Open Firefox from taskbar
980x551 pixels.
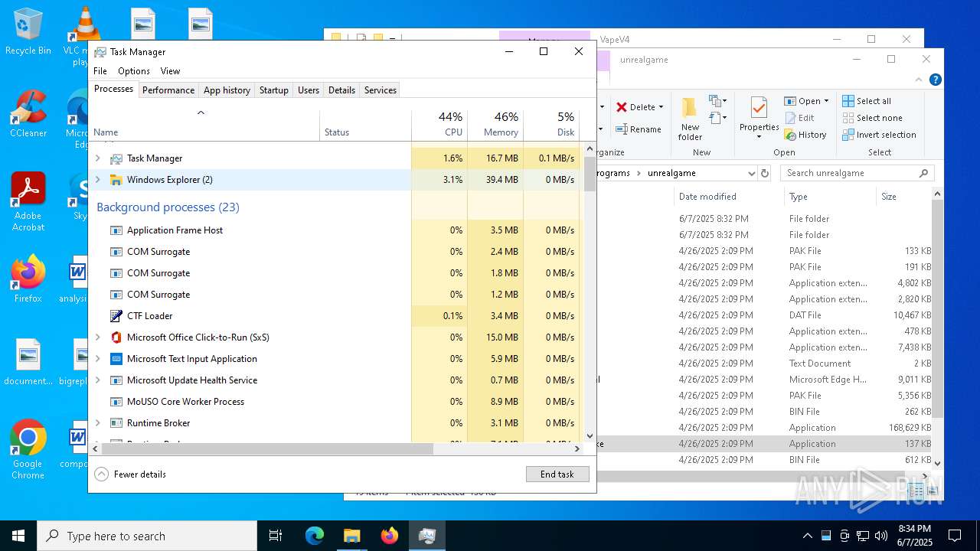click(x=389, y=536)
